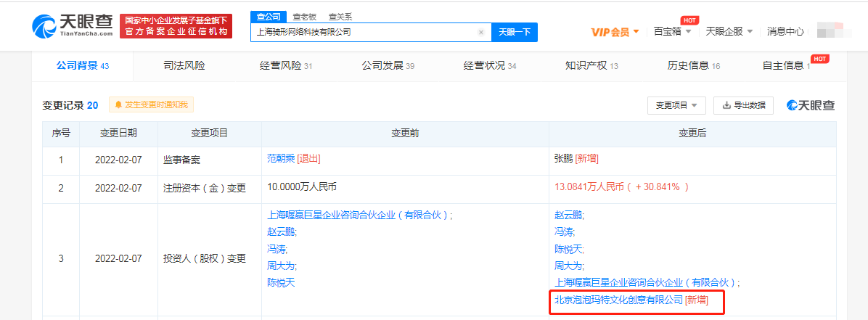Switch to the 公司背景 tab
This screenshot has width=868, height=320.
83,66
